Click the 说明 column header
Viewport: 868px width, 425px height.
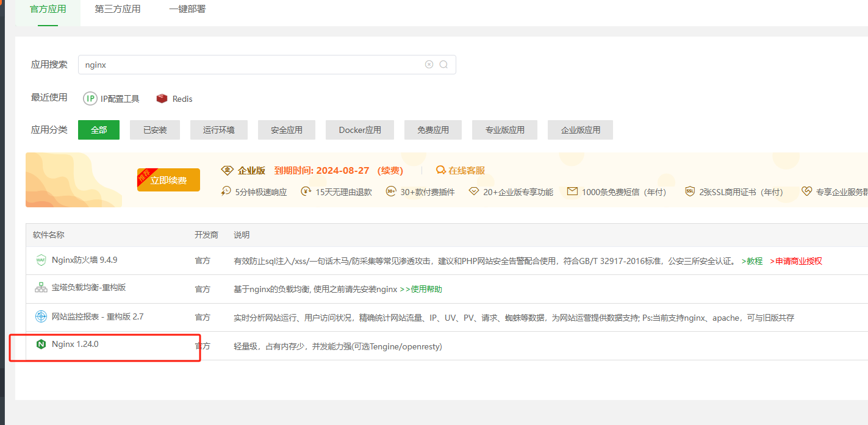242,235
